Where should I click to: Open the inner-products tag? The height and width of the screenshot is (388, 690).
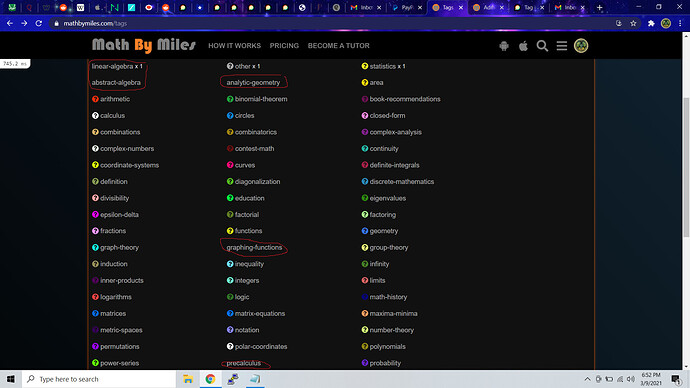point(121,281)
